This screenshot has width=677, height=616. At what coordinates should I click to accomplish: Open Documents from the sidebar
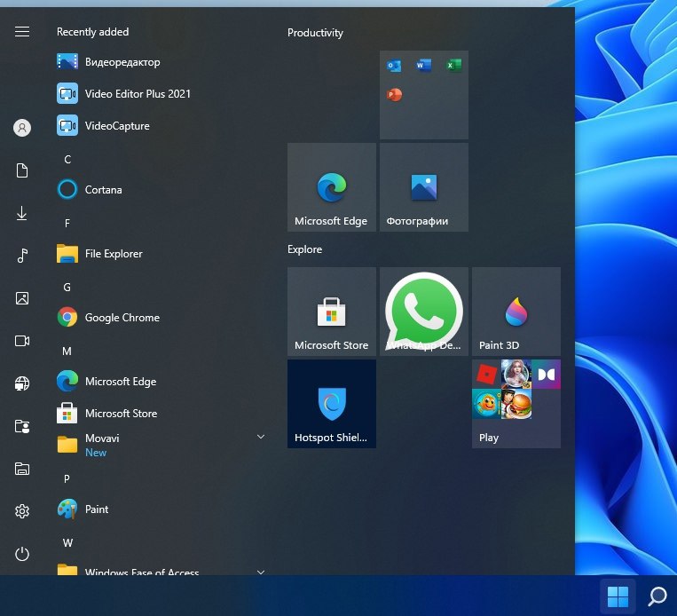click(22, 170)
